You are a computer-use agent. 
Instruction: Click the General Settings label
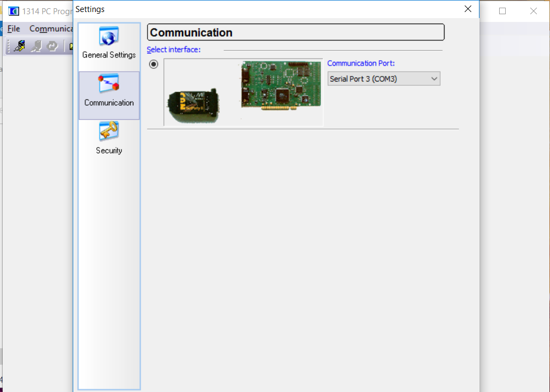click(109, 55)
